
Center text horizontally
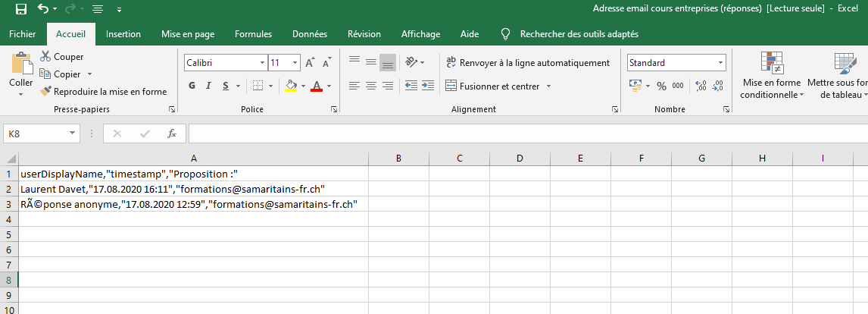(x=371, y=86)
